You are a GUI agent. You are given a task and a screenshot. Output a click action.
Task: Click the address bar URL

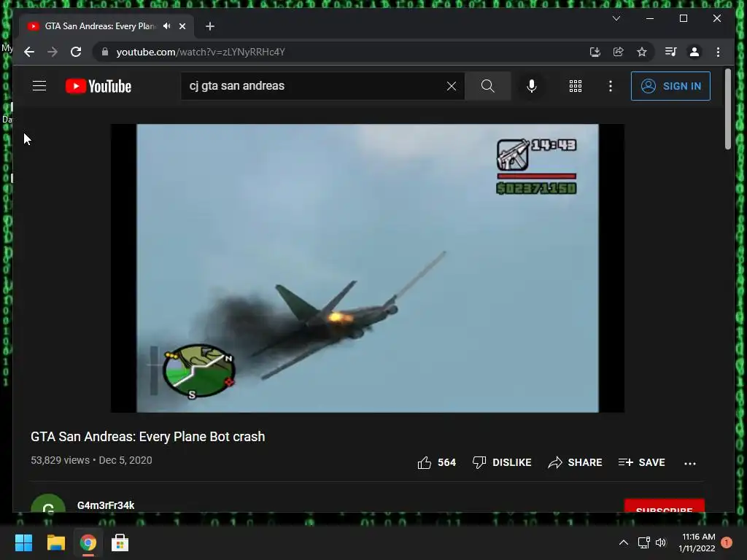click(201, 52)
